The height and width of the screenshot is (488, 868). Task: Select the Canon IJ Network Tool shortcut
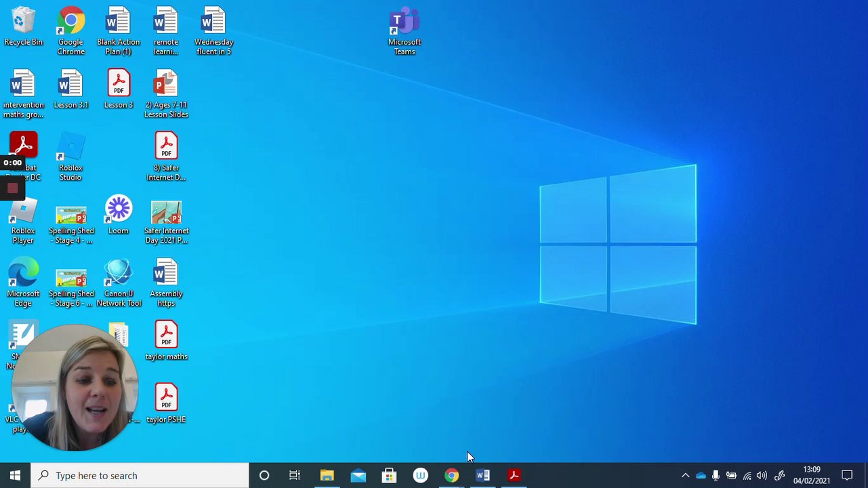point(119,283)
